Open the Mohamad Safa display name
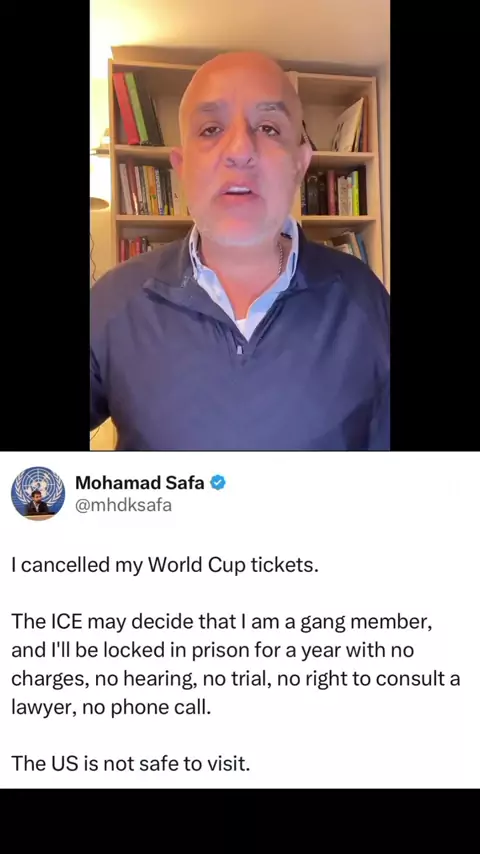The image size is (480, 854). tap(139, 483)
